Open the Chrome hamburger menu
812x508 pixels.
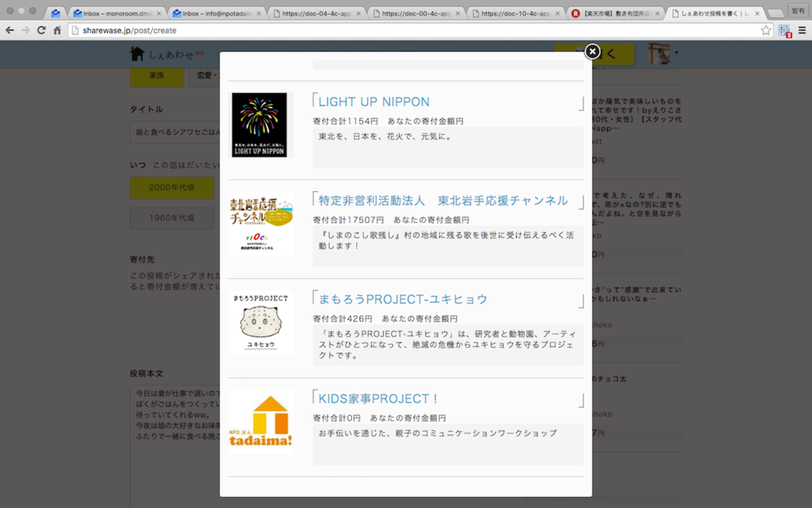click(x=802, y=31)
